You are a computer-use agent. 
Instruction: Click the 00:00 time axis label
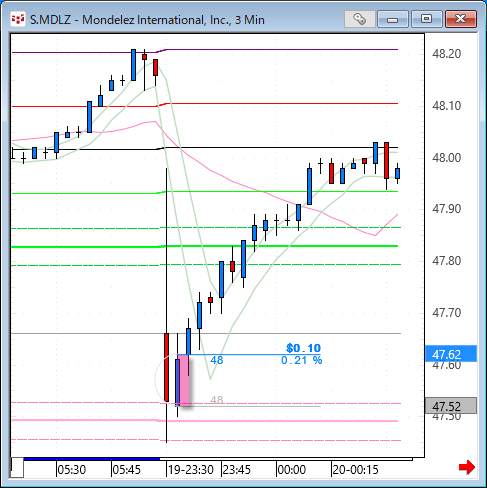point(292,470)
